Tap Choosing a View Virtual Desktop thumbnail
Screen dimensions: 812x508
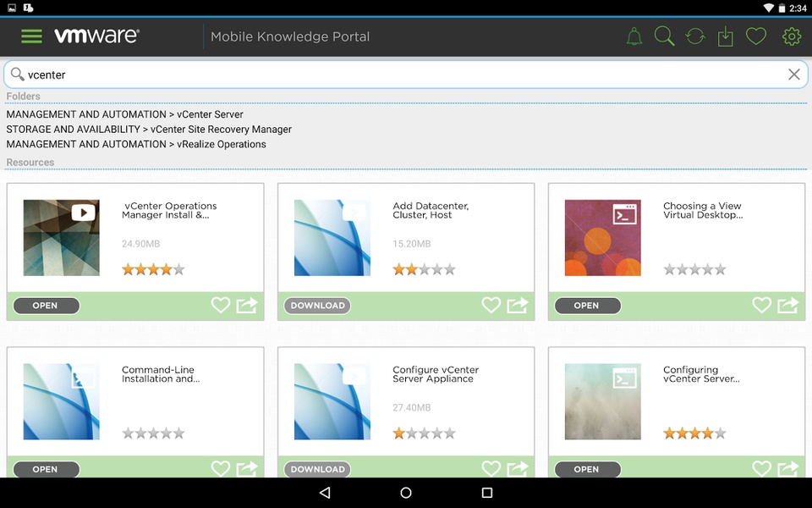pyautogui.click(x=603, y=237)
